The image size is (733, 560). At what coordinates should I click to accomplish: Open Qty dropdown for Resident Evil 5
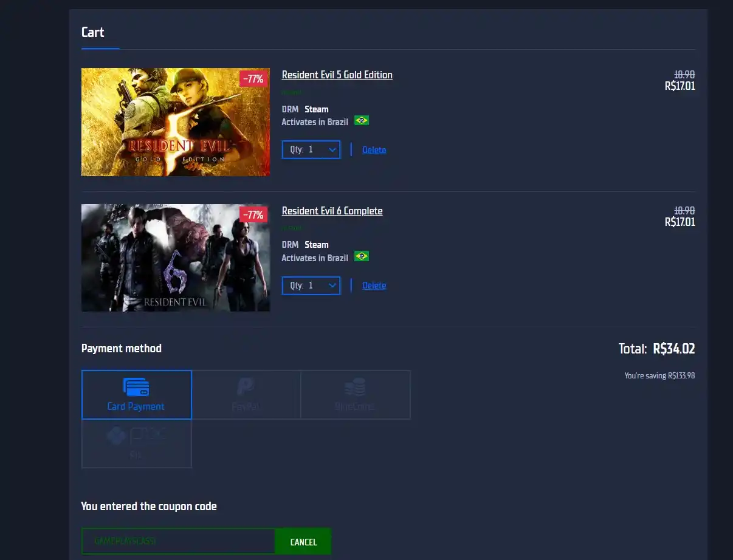click(x=311, y=149)
